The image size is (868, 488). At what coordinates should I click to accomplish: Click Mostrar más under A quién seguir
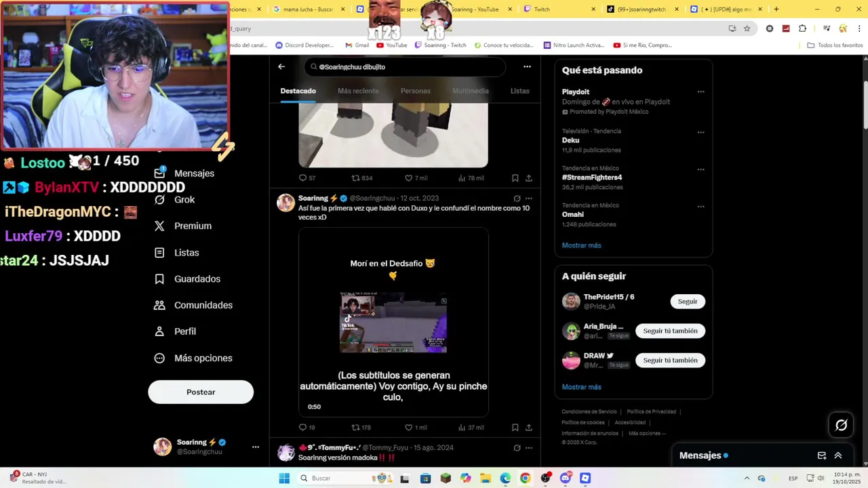click(x=581, y=387)
